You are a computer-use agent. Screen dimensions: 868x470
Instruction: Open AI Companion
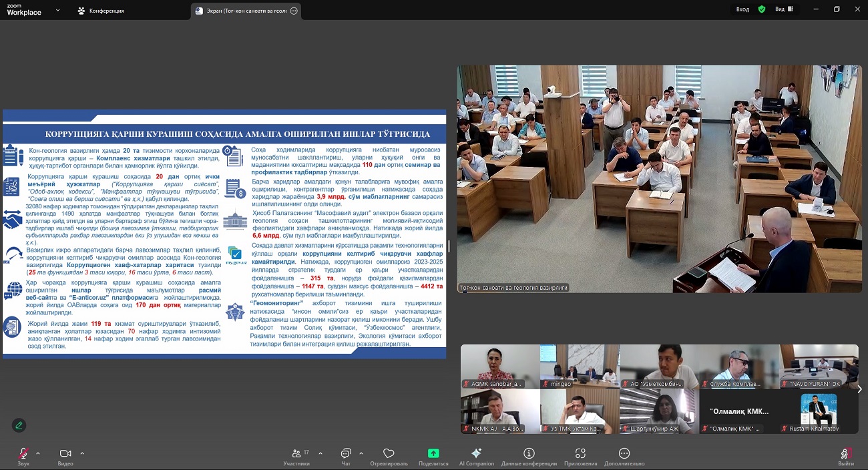click(476, 455)
